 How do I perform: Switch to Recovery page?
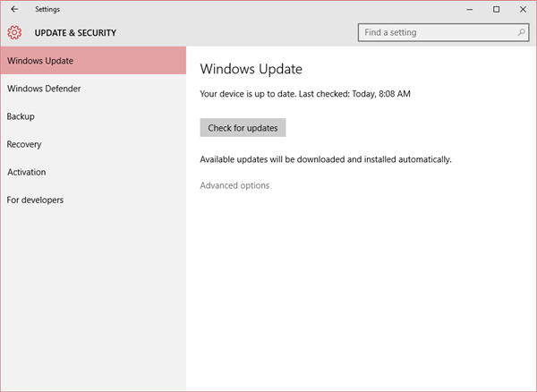tap(93, 144)
